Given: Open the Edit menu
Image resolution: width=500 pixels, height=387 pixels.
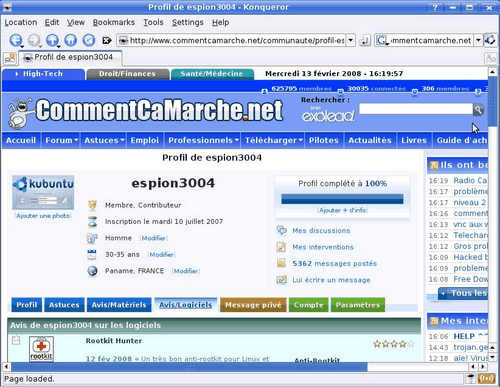Looking at the screenshot, I should (x=52, y=22).
